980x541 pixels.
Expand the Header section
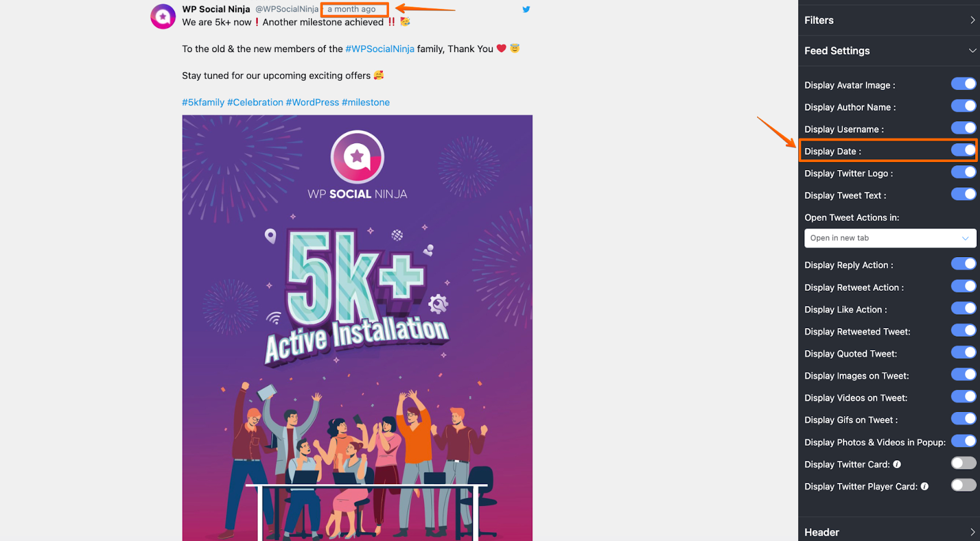pyautogui.click(x=890, y=532)
